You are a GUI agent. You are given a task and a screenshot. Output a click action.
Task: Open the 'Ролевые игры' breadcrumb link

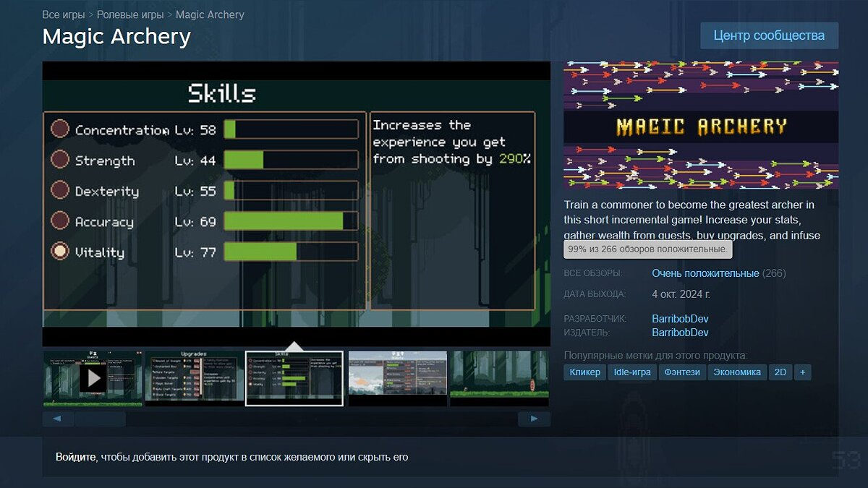[130, 14]
